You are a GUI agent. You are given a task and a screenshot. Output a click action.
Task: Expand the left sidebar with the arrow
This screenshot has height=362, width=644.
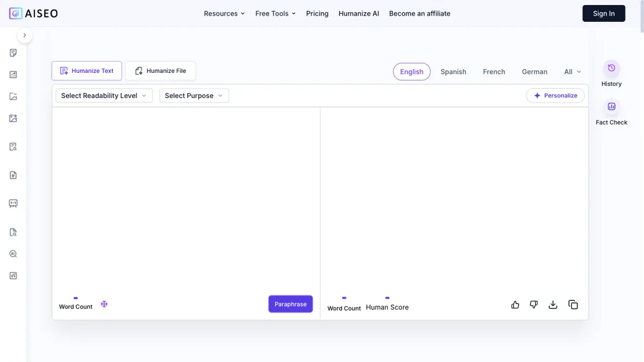[25, 35]
